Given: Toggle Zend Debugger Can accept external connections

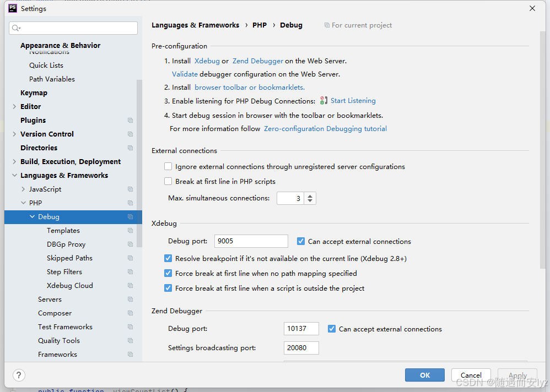Looking at the screenshot, I should coord(331,329).
